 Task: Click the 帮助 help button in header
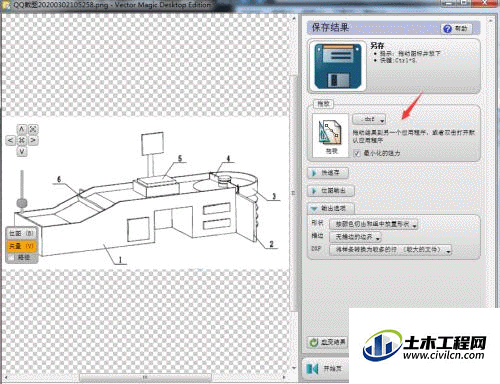coord(457,29)
